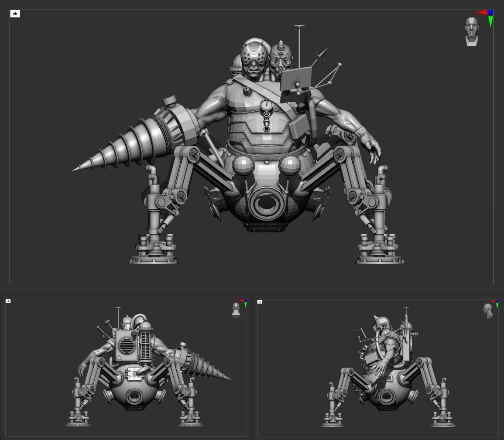Click the green Y-axis cone in the main viewport
Screen dimensions: 504x440
tap(491, 21)
